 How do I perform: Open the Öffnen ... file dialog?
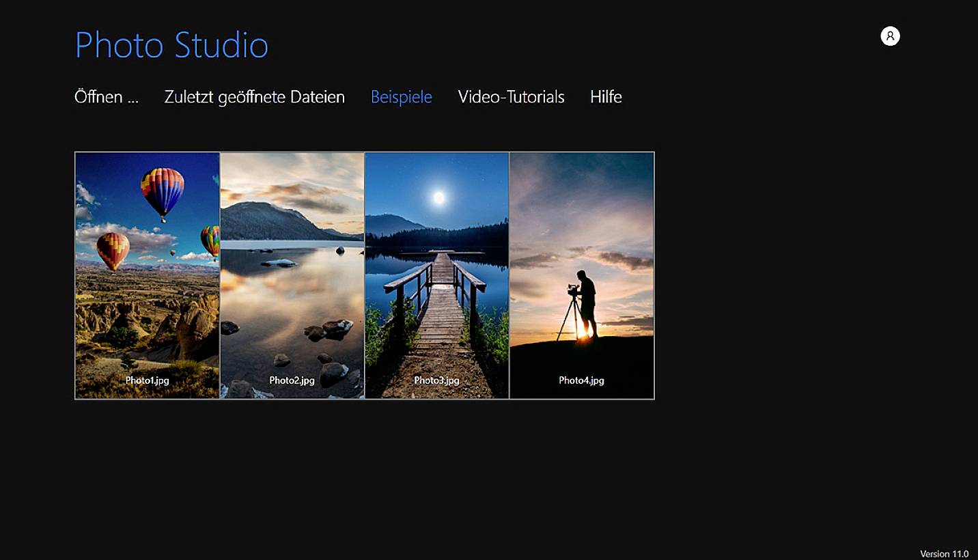click(x=106, y=96)
